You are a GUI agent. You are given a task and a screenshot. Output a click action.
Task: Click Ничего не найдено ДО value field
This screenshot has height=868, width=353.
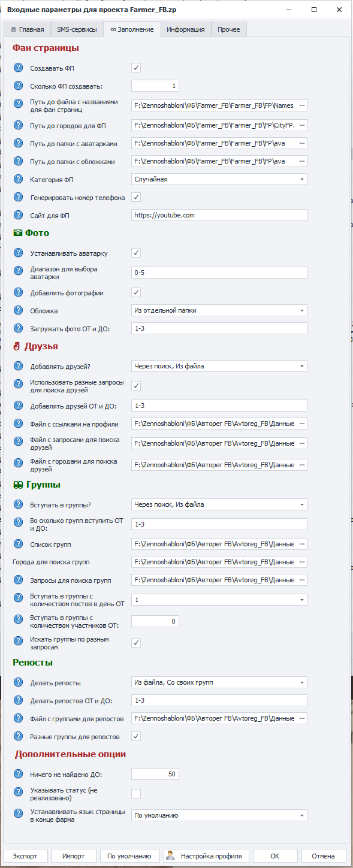(x=155, y=774)
